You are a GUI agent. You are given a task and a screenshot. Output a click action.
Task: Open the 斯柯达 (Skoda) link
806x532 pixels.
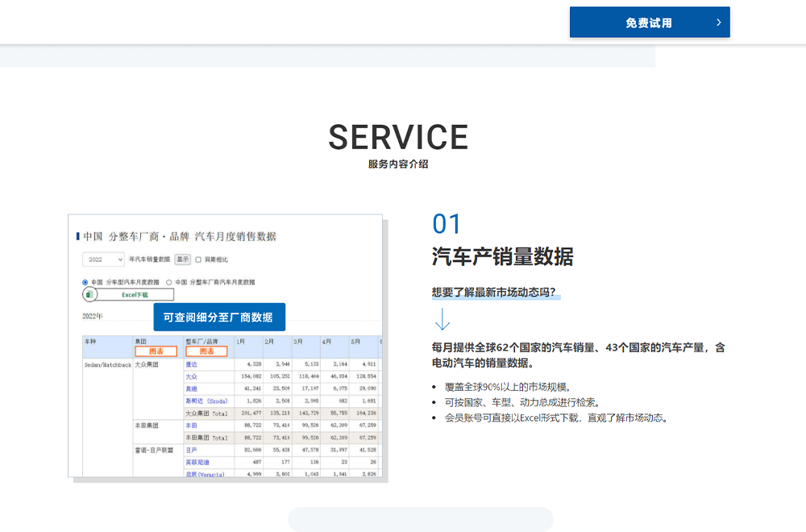pyautogui.click(x=206, y=401)
